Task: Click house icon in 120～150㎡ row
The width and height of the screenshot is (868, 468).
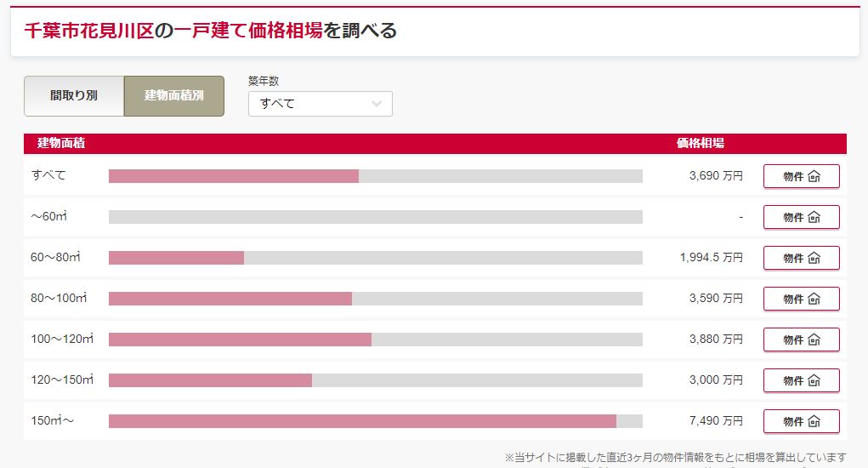Action: (x=814, y=380)
